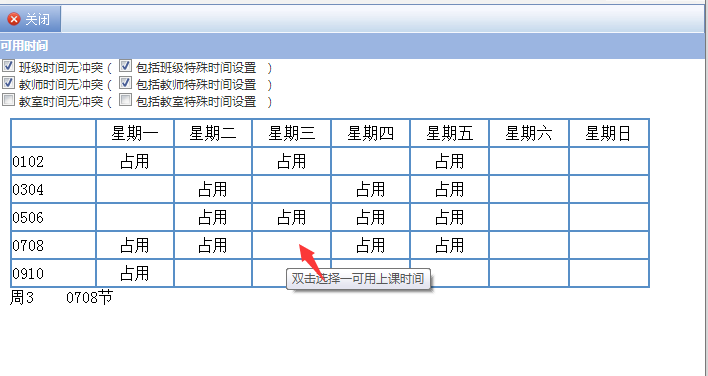The width and height of the screenshot is (708, 376).
Task: Select free cell 星期二 0102
Action: (213, 161)
